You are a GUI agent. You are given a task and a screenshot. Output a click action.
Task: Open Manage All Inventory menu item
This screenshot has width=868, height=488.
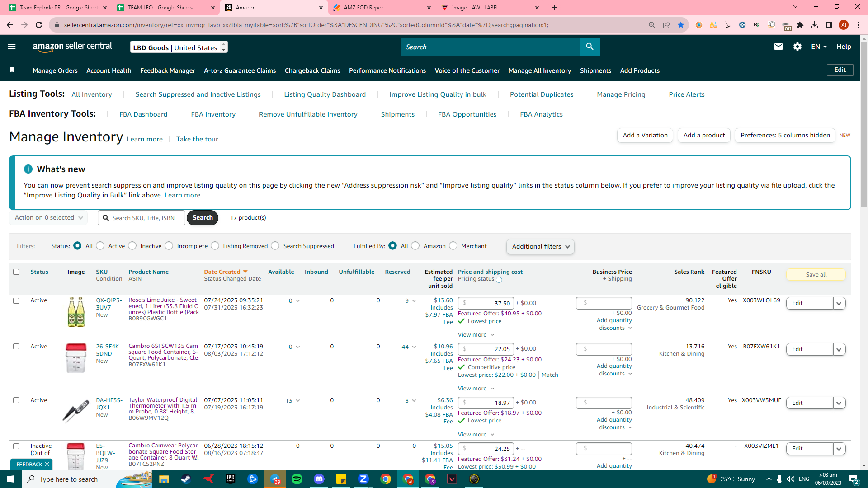(x=540, y=70)
